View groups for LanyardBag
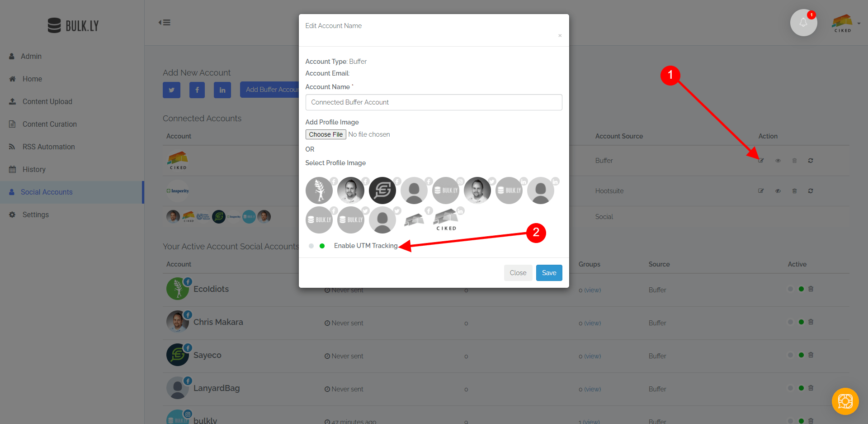This screenshot has height=424, width=868. 592,389
